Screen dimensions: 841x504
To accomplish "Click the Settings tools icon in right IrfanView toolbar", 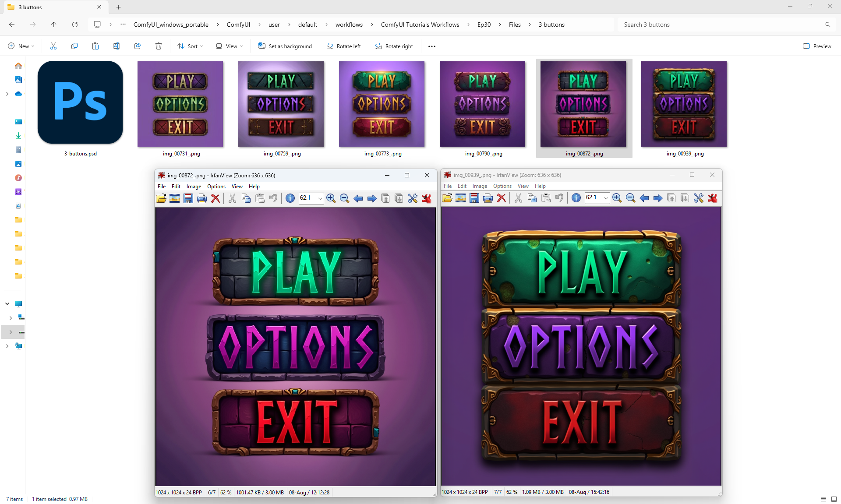I will (699, 198).
